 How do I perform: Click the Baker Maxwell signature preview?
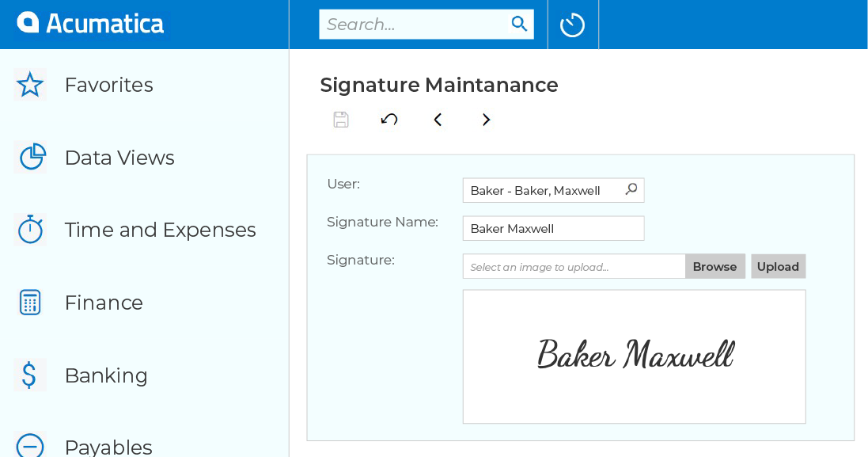(x=634, y=356)
